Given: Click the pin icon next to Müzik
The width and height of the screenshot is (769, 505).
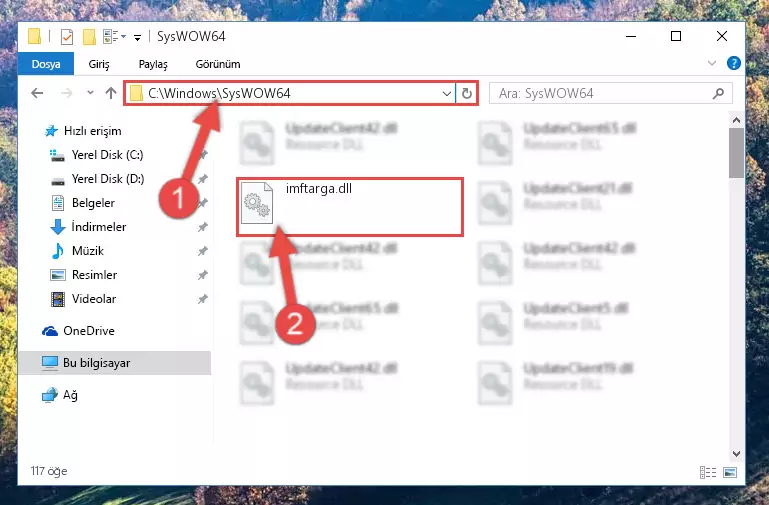Looking at the screenshot, I should (x=203, y=251).
